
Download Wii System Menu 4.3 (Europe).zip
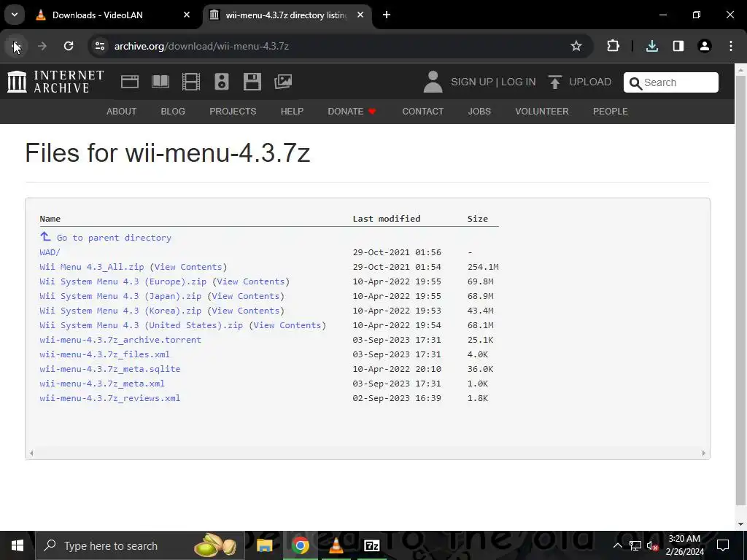coord(123,281)
